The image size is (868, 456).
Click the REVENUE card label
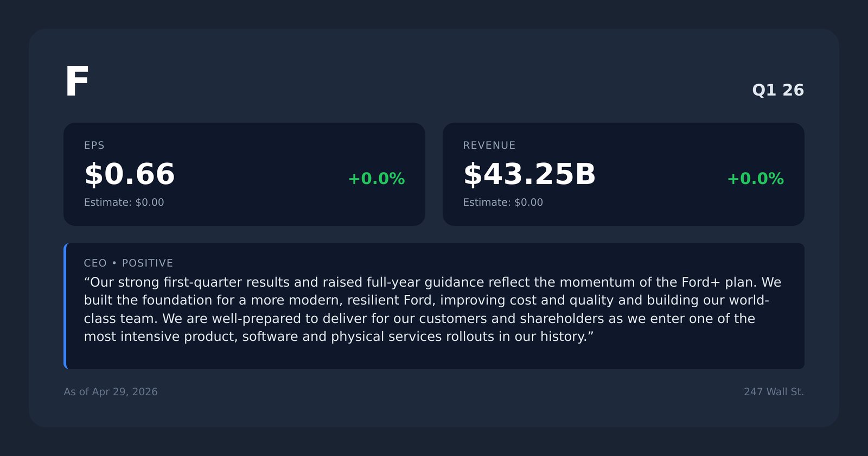(489, 145)
